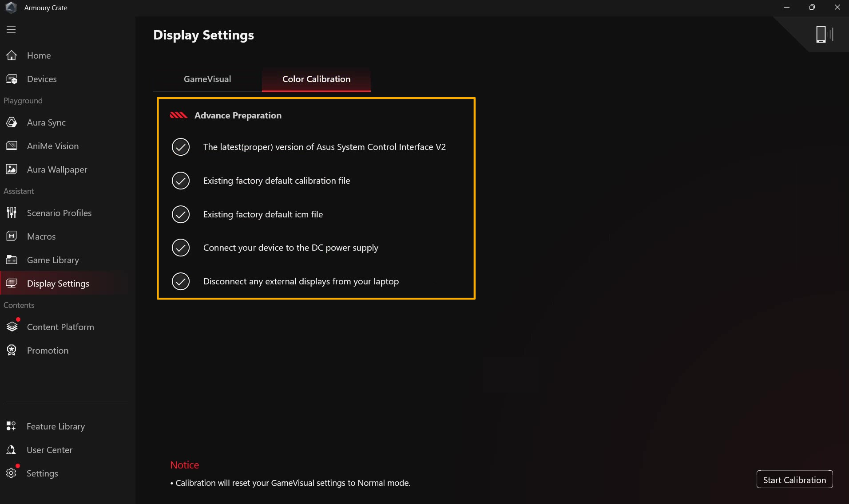
Task: Click the factory default icm file checkmark
Action: point(181,214)
